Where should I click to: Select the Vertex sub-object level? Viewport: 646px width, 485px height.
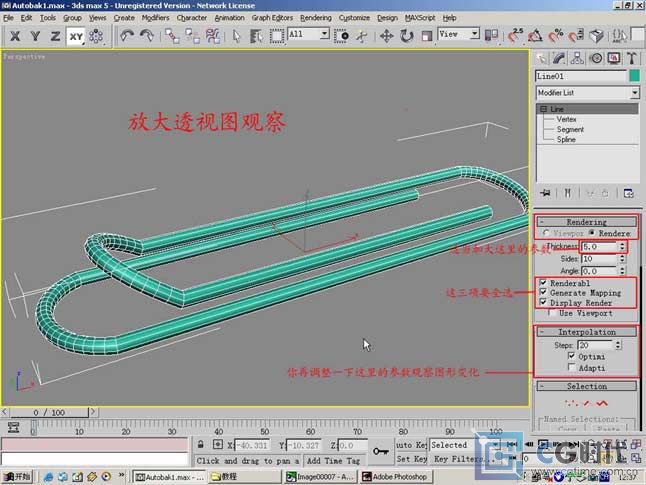(566, 119)
